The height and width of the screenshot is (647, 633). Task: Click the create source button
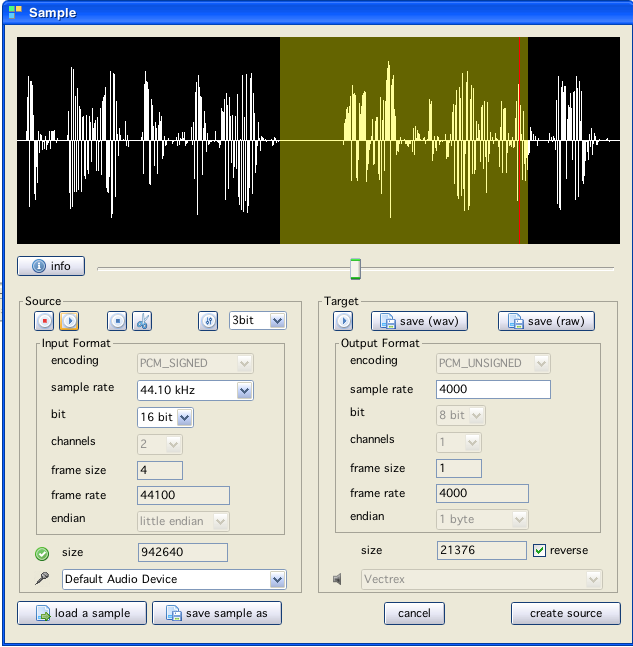point(565,613)
